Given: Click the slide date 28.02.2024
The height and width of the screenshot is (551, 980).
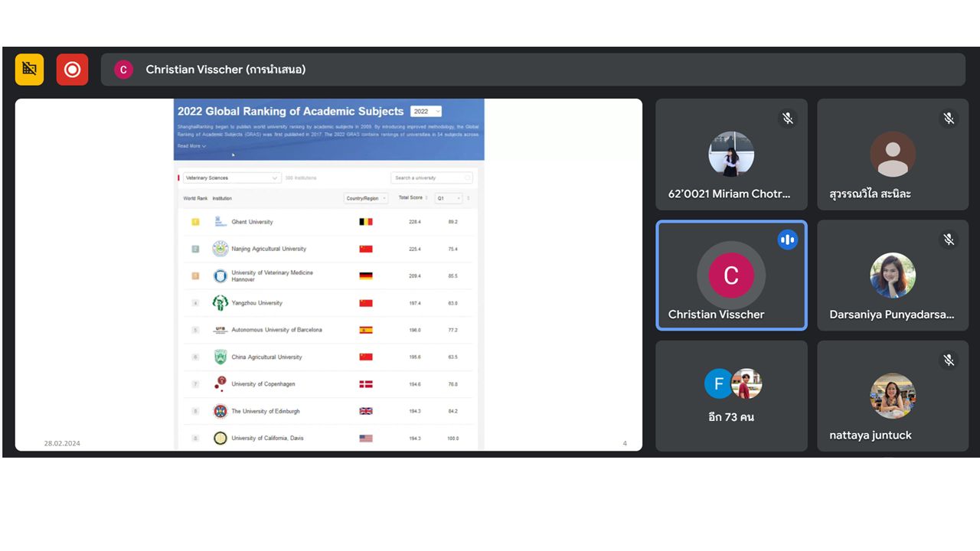Looking at the screenshot, I should [x=62, y=443].
